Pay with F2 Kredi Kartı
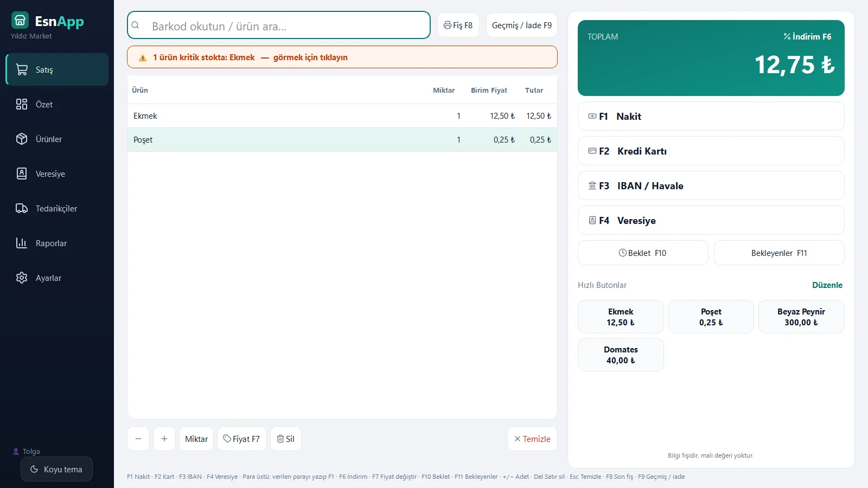Viewport: 868px width, 488px height. click(x=711, y=151)
